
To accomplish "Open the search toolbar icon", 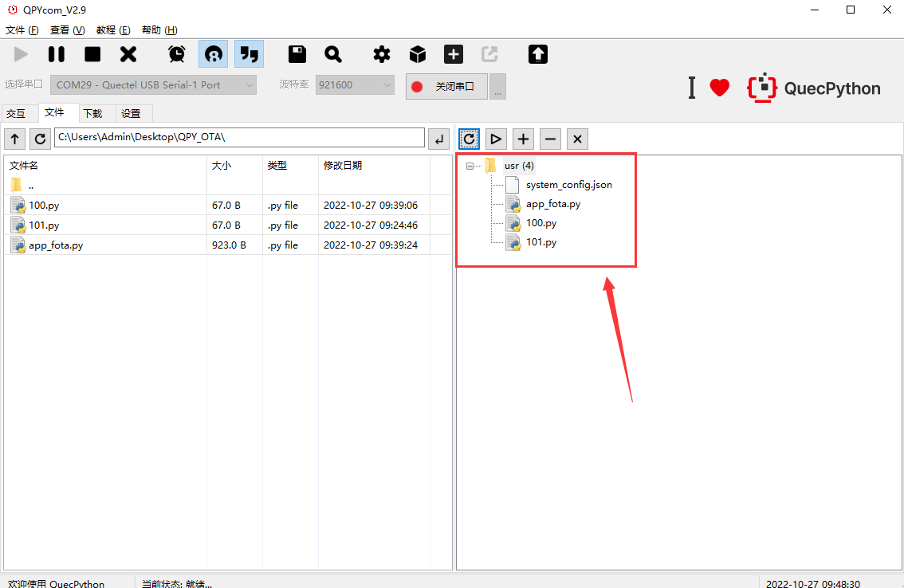I will point(333,53).
